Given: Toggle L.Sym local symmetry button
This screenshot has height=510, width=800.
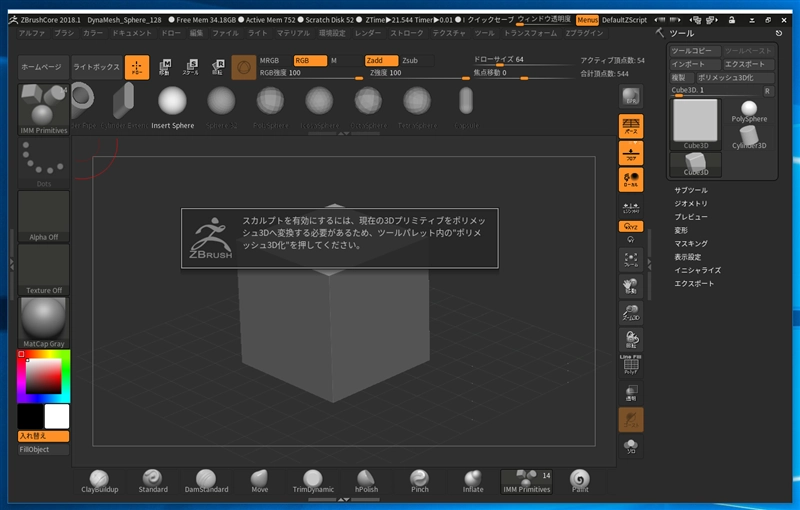Looking at the screenshot, I should click(x=631, y=207).
